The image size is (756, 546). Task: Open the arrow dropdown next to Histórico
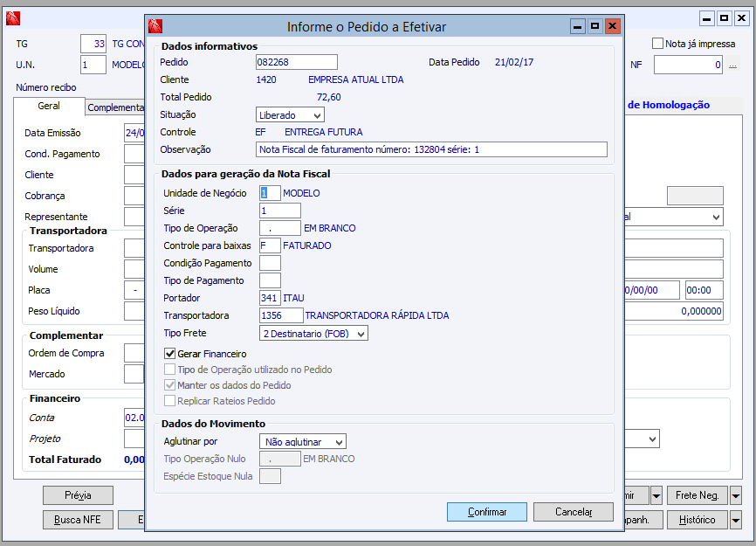(x=735, y=520)
